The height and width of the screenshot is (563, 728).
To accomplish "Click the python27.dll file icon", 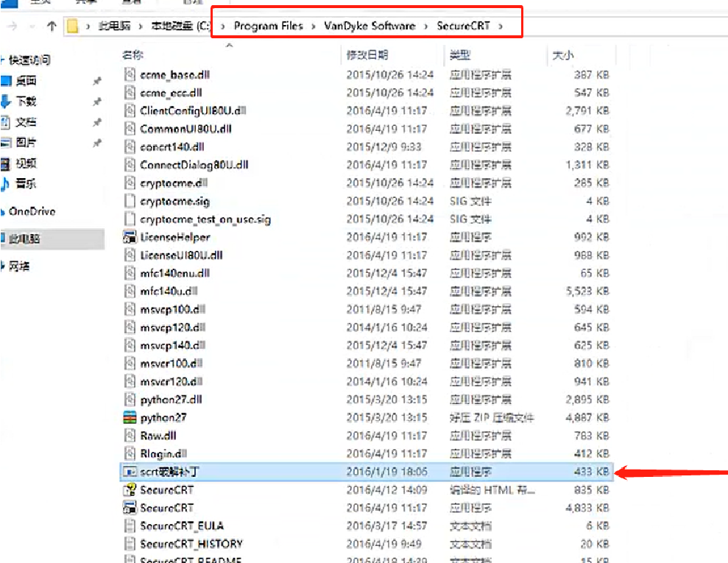I will pos(130,400).
